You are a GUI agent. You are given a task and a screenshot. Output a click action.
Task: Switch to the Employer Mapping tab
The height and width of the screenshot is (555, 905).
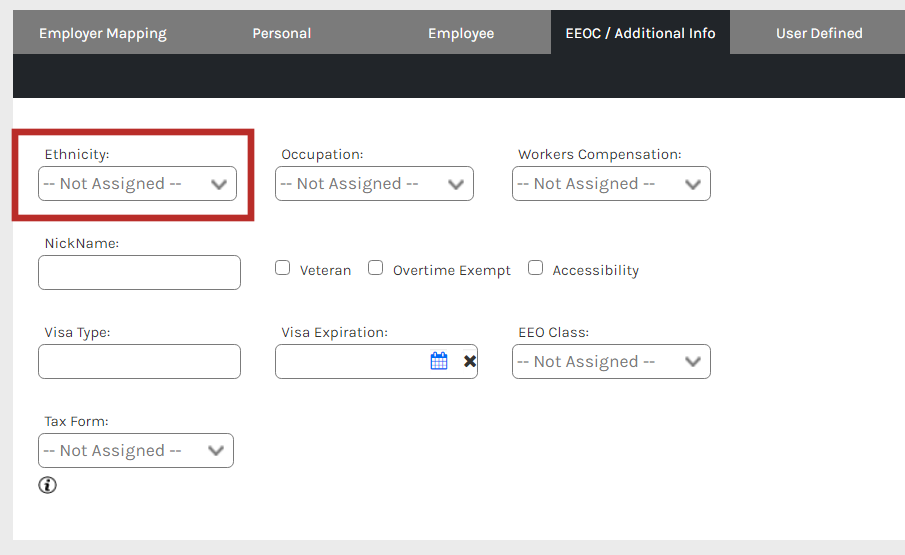point(103,33)
